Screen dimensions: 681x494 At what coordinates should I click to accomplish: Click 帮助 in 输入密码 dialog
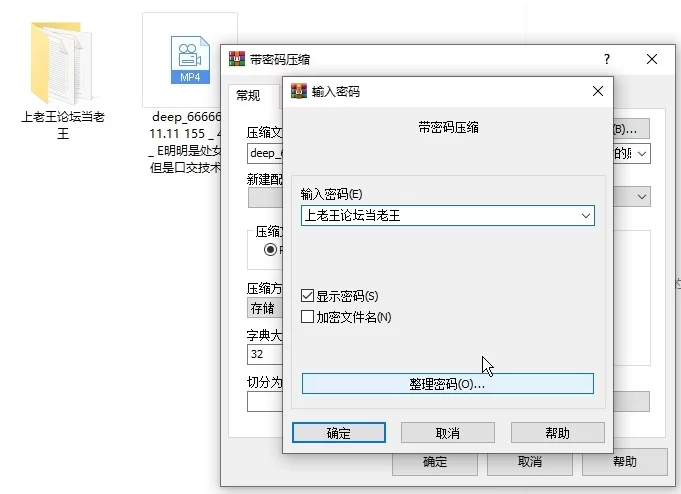click(x=558, y=433)
